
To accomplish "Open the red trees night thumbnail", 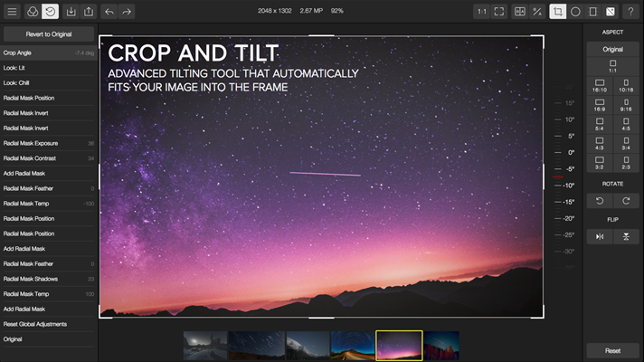I will point(441,346).
